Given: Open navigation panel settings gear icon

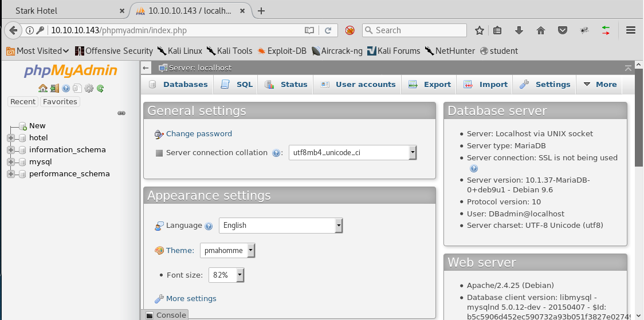Looking at the screenshot, I should coord(89,88).
